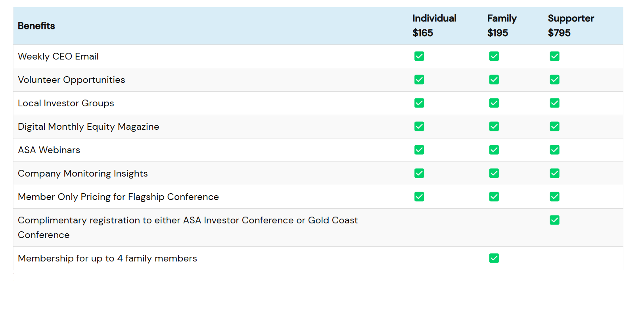Click Family checkmark for Volunteer Opportunities
The width and height of the screenshot is (644, 319).
(494, 80)
